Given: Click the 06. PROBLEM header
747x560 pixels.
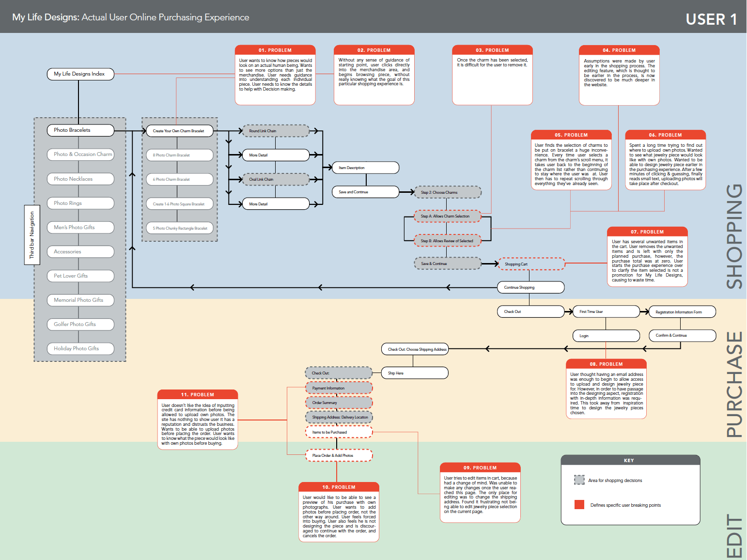Looking at the screenshot, I should pos(665,135).
